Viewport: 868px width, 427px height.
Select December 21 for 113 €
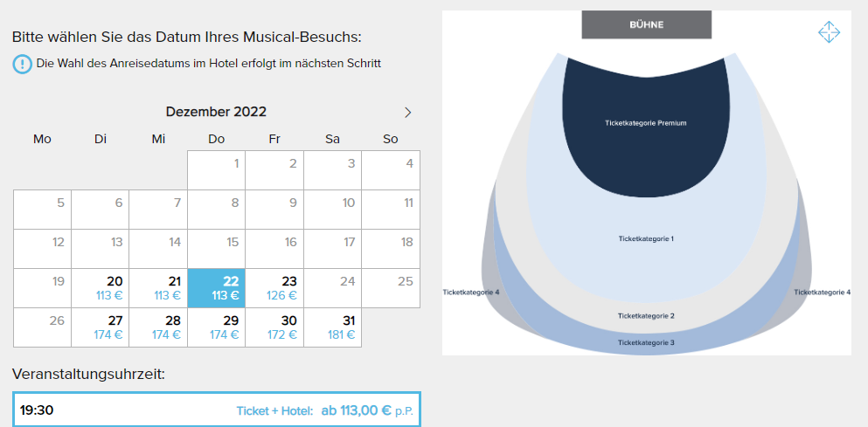point(158,288)
